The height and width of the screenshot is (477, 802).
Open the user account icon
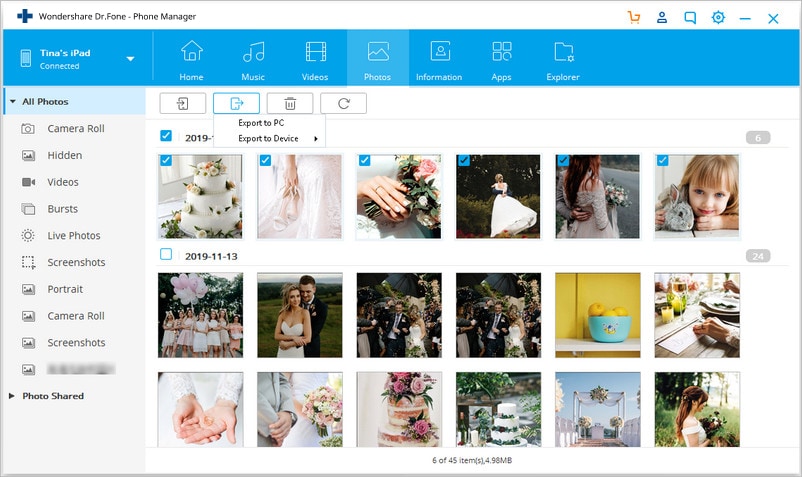[x=662, y=17]
